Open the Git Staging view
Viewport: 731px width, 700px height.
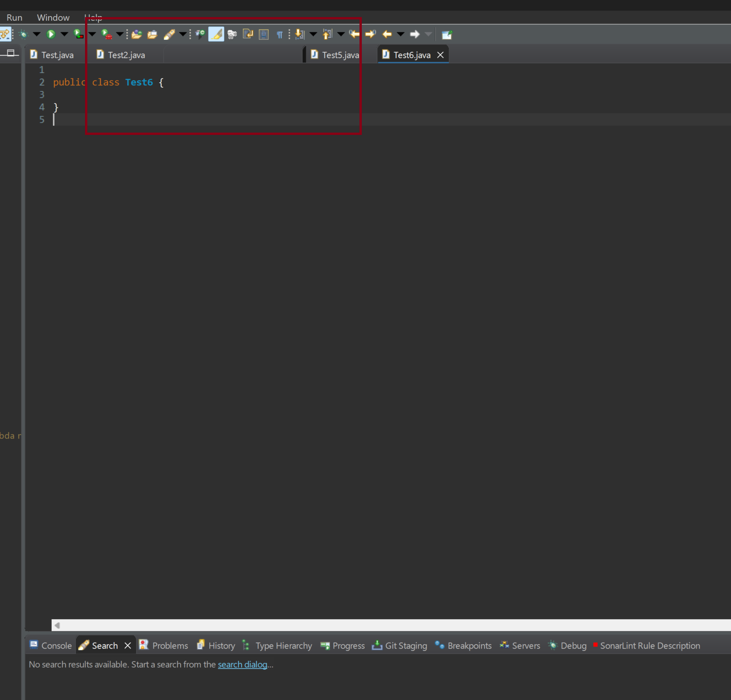[400, 645]
